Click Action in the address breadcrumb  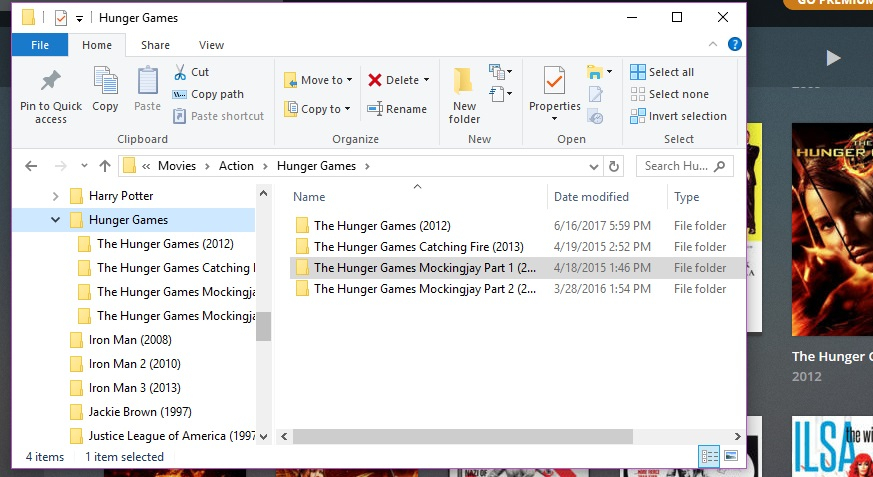click(x=236, y=166)
